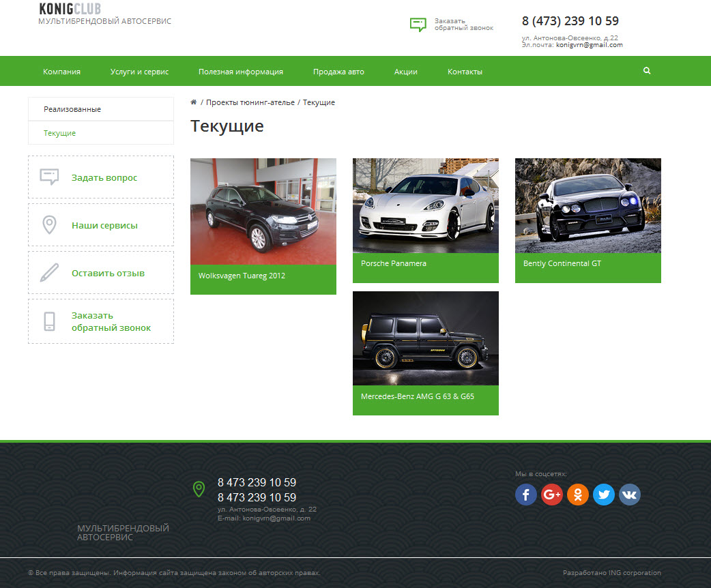The width and height of the screenshot is (711, 588).
Task: Click the footer address ул. Антонова-Овсеенко, д. 22
Action: (267, 509)
